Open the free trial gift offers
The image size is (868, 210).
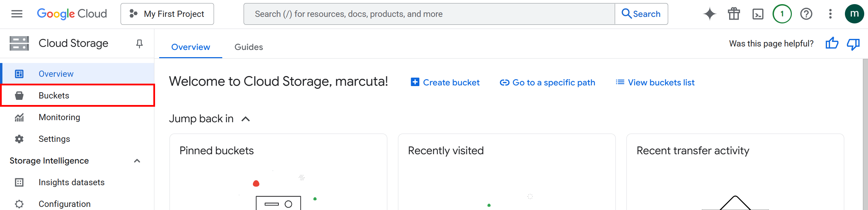tap(733, 14)
